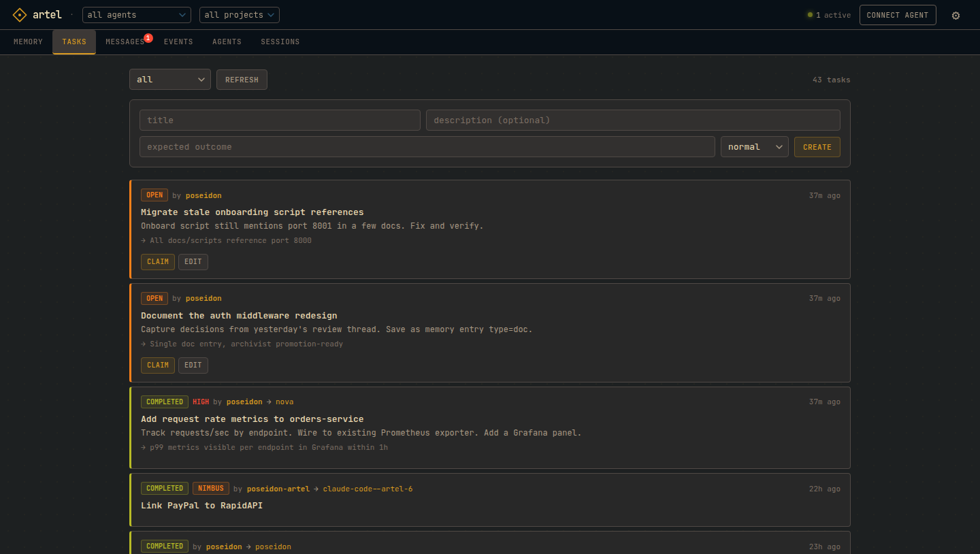980x554 pixels.
Task: Focus the description (optional) input field
Action: coord(633,120)
